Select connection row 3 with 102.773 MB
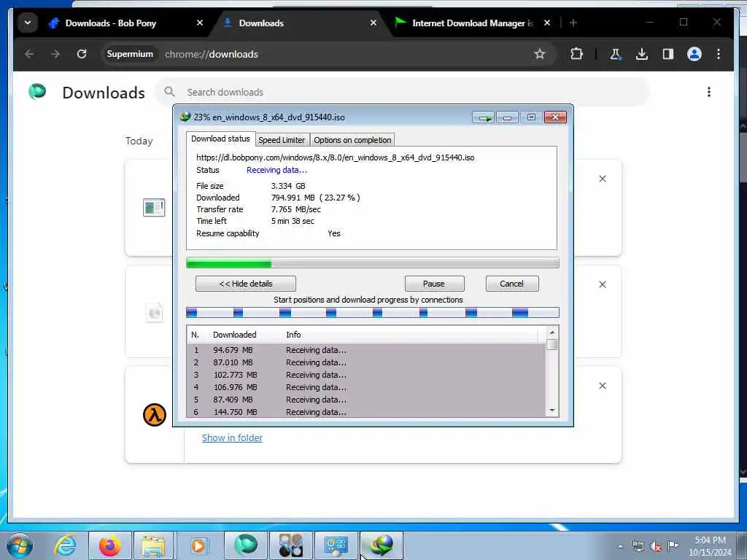747x560 pixels. click(366, 375)
